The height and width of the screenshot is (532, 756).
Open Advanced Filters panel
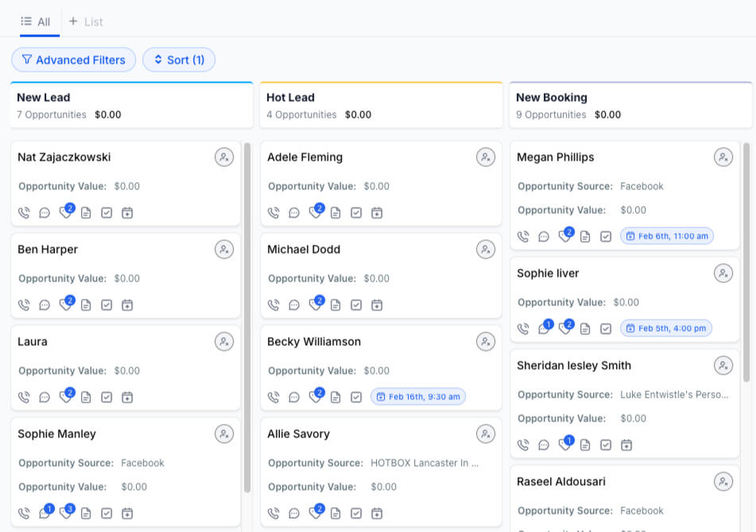click(x=73, y=60)
